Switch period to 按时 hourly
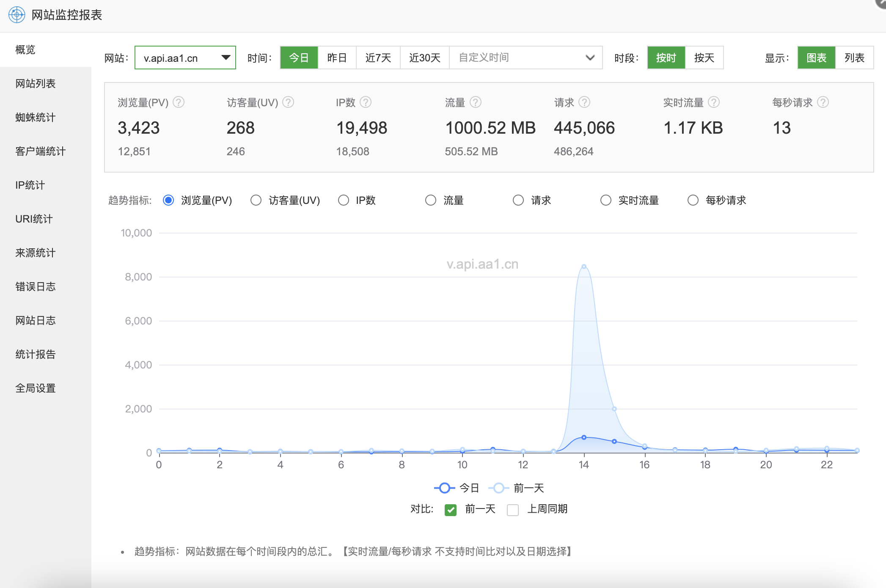 [666, 58]
